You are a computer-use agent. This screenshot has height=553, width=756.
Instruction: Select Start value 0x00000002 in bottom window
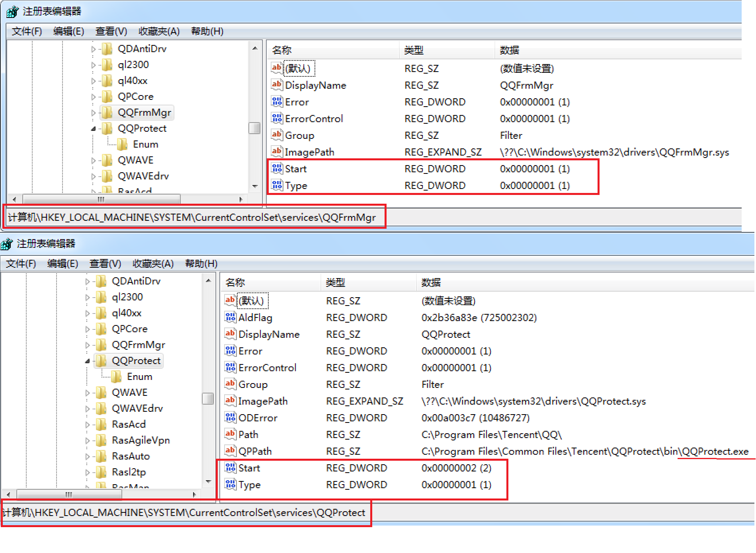click(456, 468)
